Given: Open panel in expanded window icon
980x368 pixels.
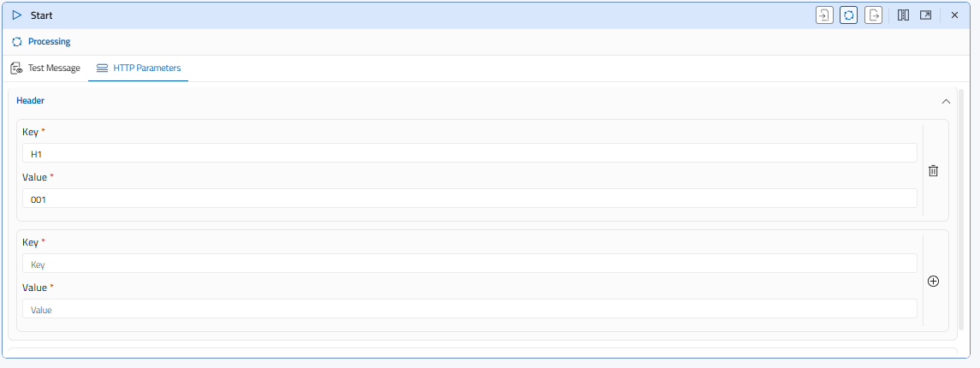Looking at the screenshot, I should (x=926, y=15).
